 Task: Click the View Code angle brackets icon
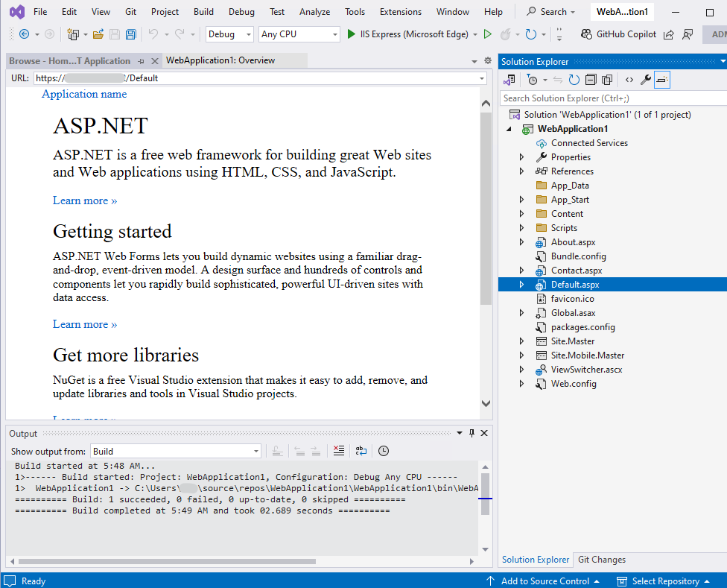coord(629,80)
